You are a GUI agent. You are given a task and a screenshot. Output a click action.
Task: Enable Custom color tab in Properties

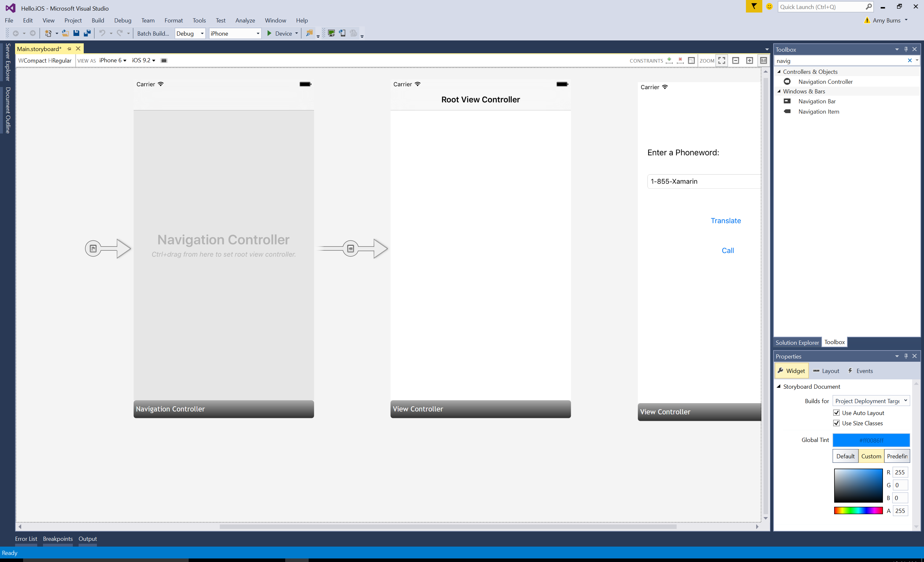click(x=871, y=456)
